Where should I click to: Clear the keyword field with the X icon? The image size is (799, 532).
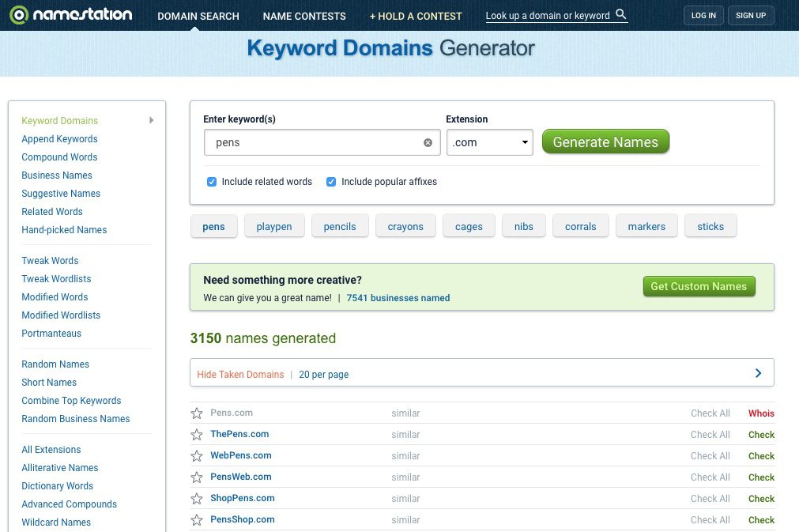point(428,143)
